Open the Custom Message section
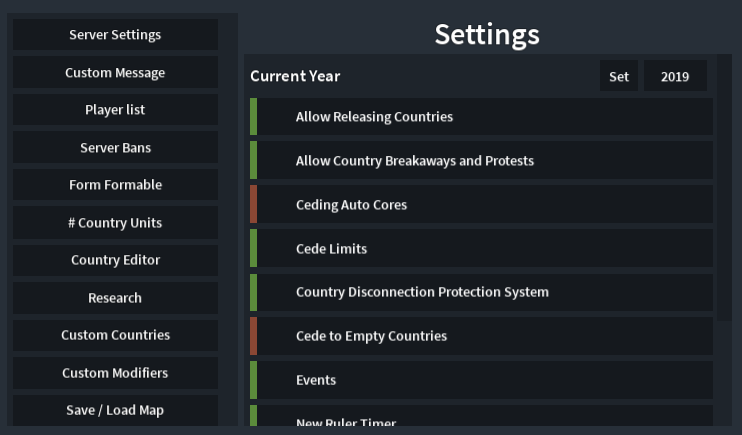 coord(115,73)
